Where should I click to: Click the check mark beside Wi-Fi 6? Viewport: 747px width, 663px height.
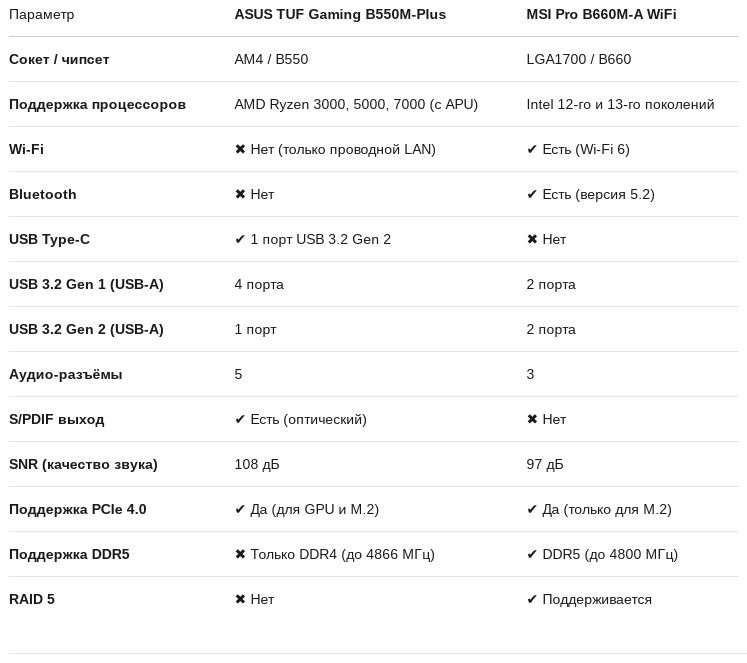pos(532,149)
